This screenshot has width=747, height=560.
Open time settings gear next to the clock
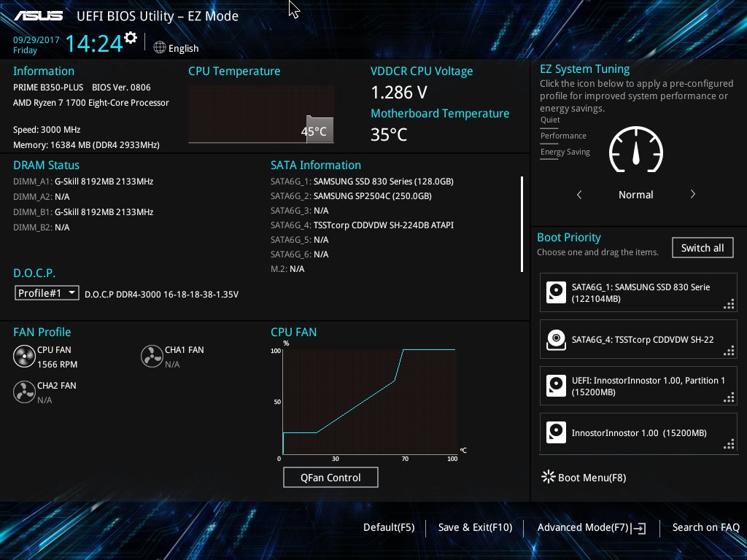pyautogui.click(x=131, y=38)
